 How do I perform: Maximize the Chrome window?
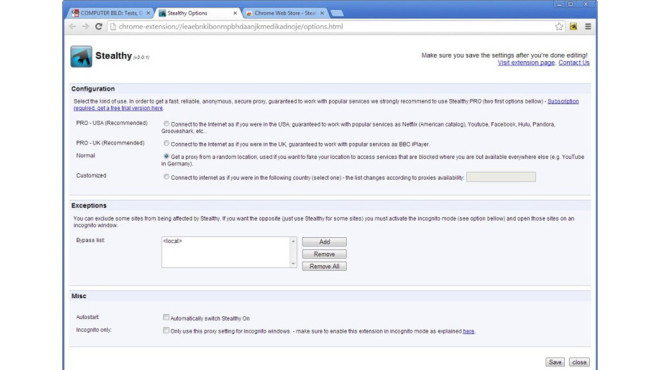click(x=571, y=4)
